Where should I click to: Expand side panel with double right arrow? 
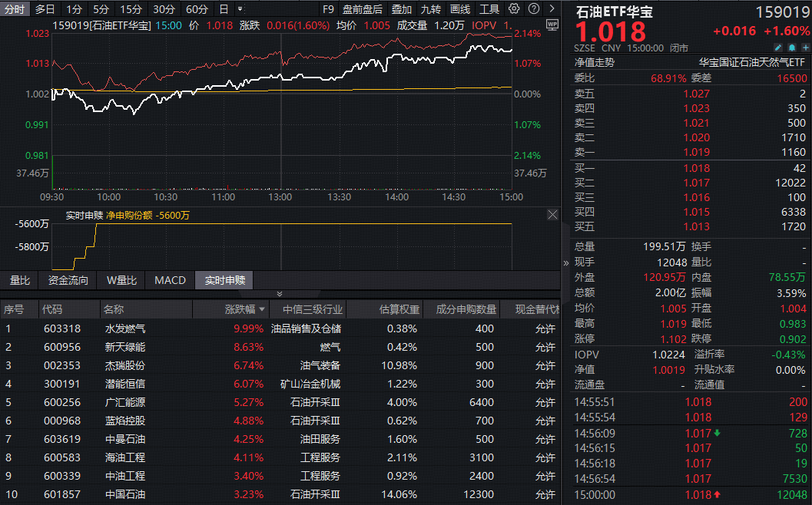566,262
